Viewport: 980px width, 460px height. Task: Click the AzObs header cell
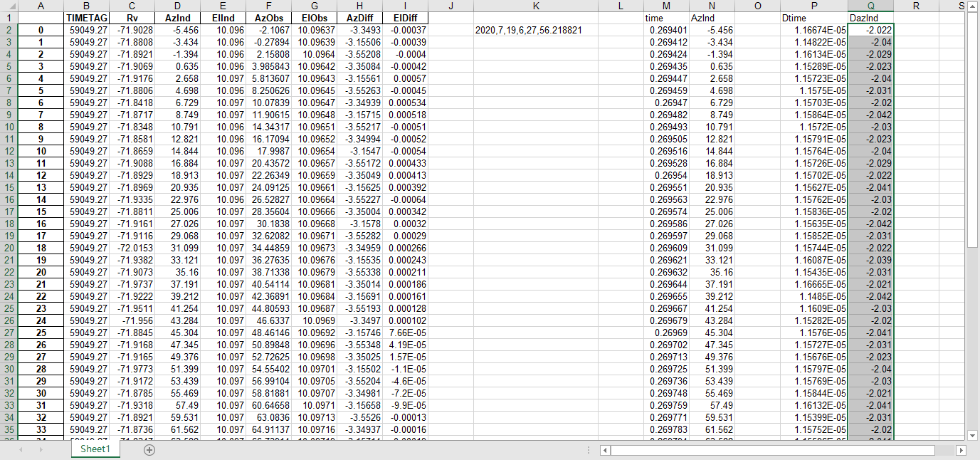click(268, 18)
